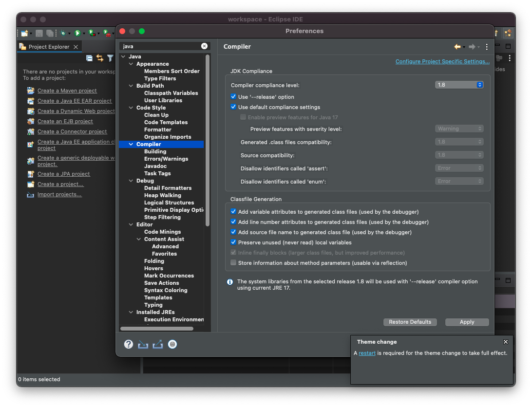Go forward in Preferences page history

click(x=472, y=47)
